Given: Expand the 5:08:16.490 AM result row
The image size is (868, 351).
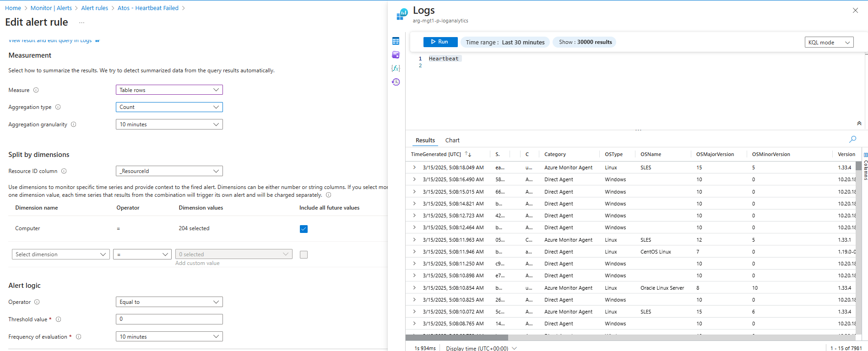Looking at the screenshot, I should pos(414,179).
